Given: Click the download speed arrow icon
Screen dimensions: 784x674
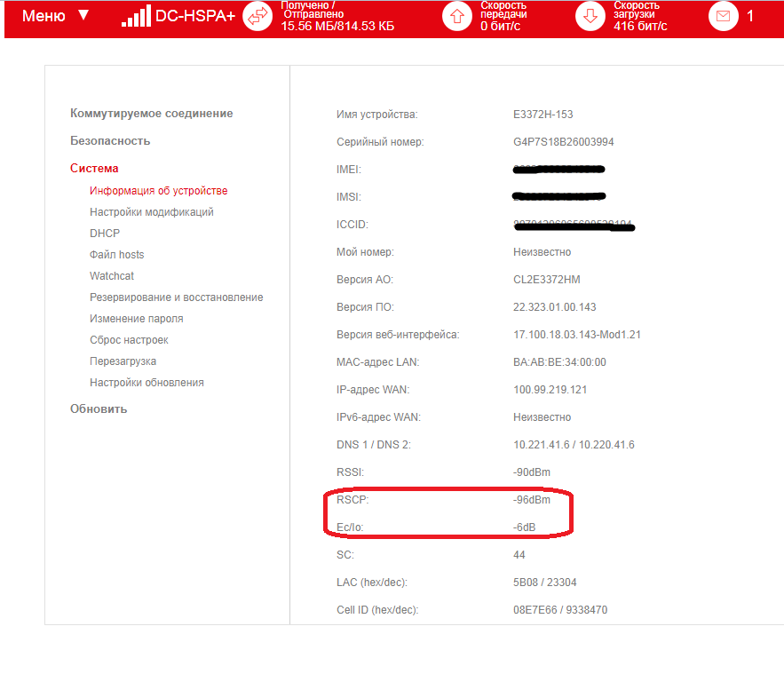Looking at the screenshot, I should pyautogui.click(x=590, y=16).
